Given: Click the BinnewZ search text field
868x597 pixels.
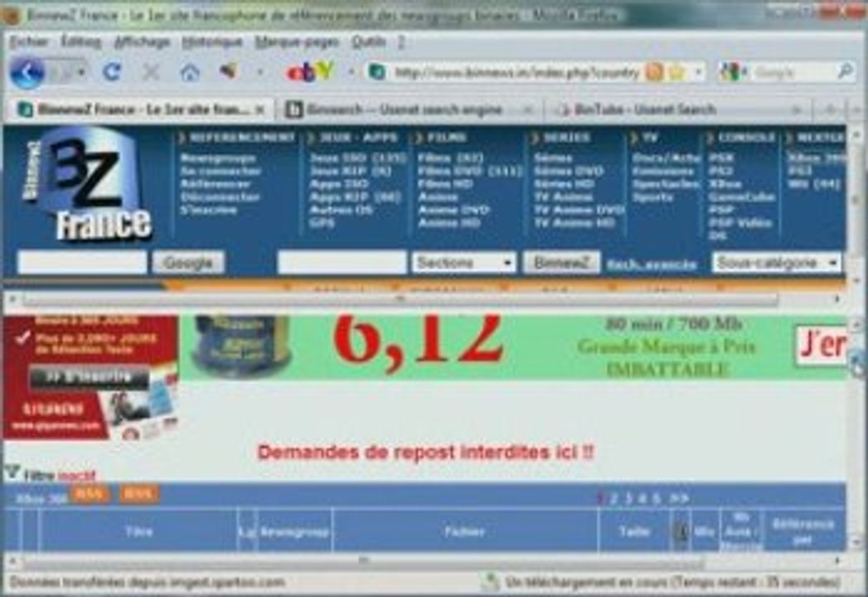Looking at the screenshot, I should (x=342, y=263).
